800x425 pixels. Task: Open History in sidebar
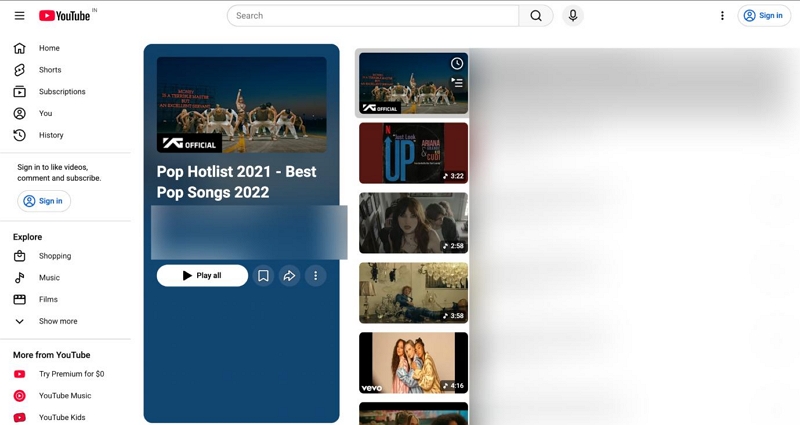click(x=51, y=135)
